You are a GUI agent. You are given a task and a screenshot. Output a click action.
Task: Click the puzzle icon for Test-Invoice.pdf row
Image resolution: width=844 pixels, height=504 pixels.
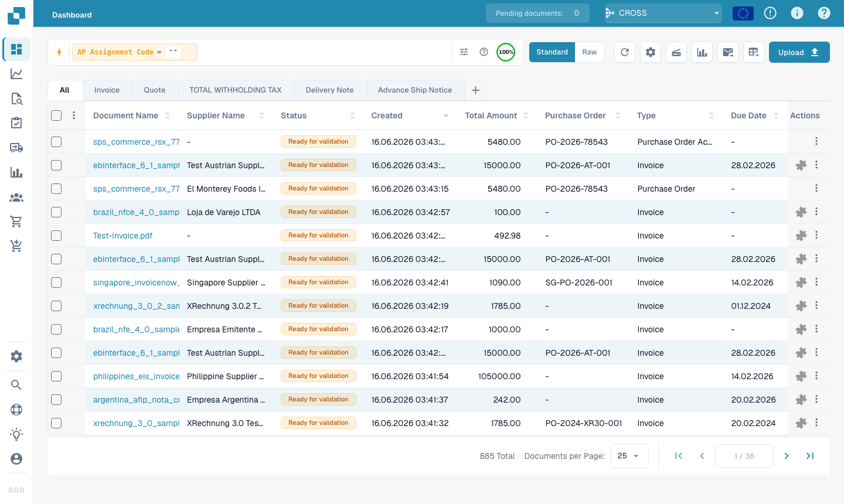click(801, 236)
